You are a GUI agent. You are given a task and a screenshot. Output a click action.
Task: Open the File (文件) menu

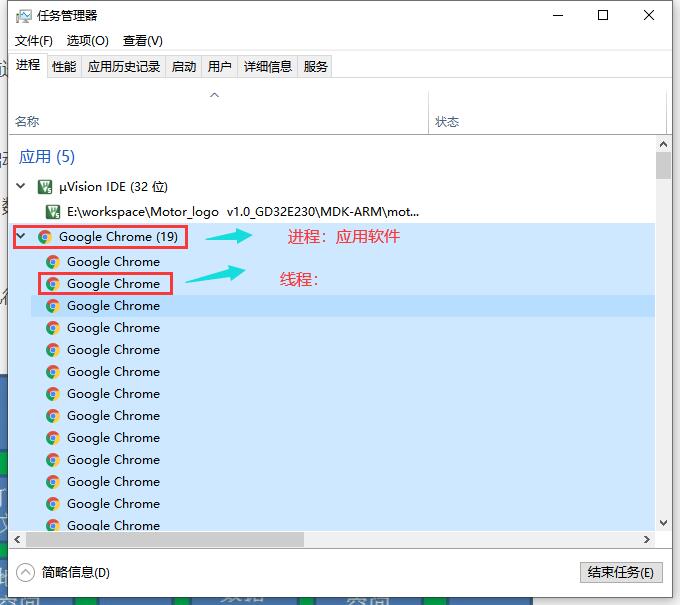[34, 41]
